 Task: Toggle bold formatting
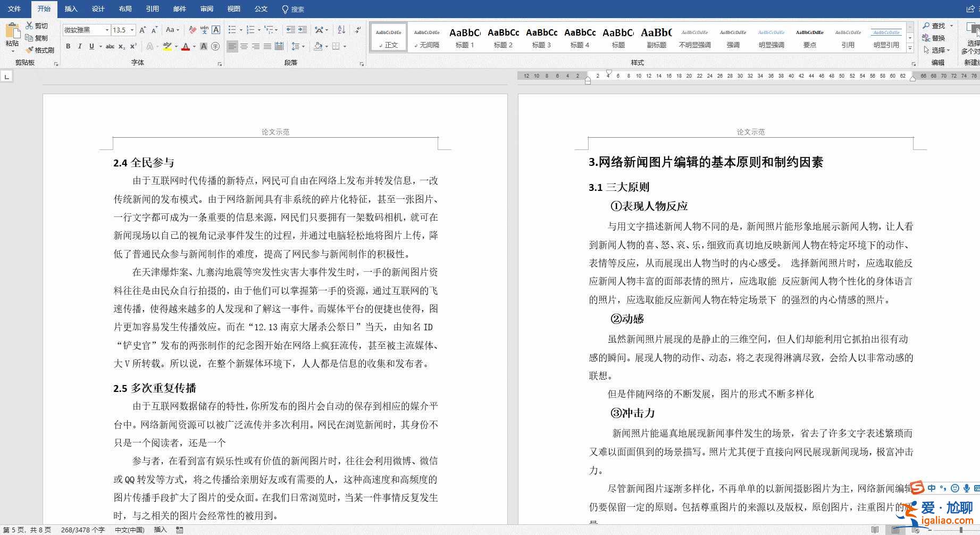click(x=69, y=46)
